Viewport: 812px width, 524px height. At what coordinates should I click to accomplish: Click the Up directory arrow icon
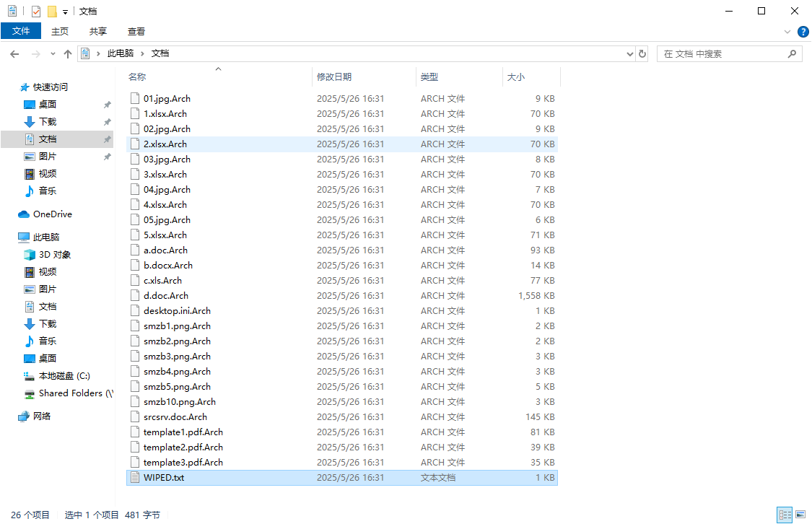point(68,53)
